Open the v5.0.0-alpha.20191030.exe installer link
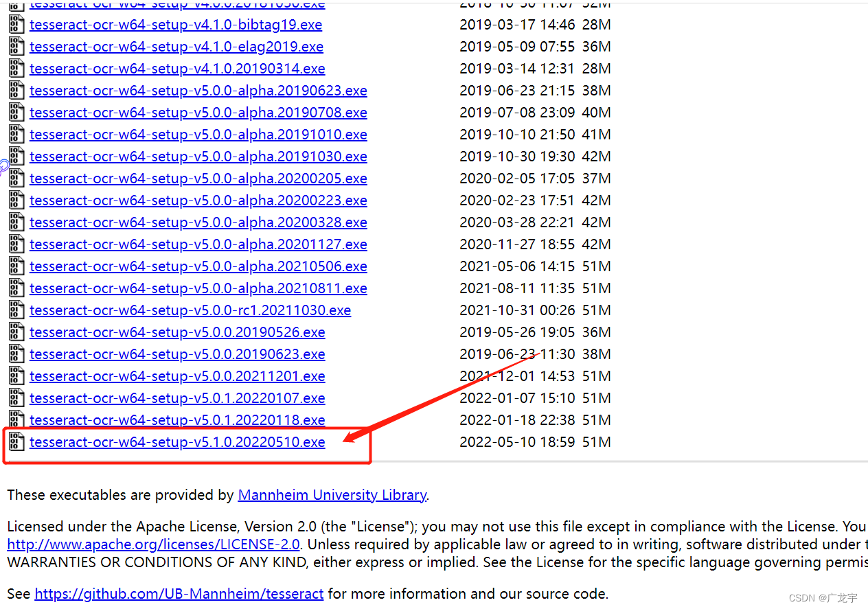The image size is (868, 609). tap(198, 157)
